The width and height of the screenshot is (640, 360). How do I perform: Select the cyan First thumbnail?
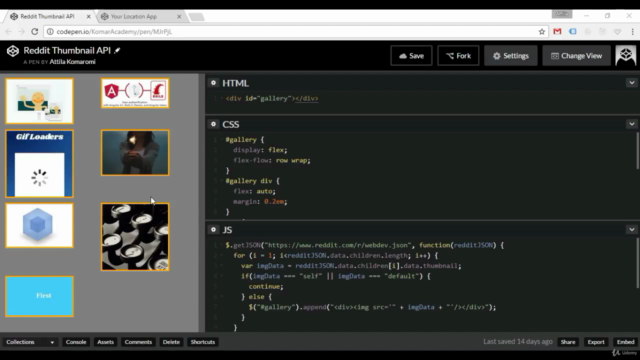pyautogui.click(x=40, y=296)
